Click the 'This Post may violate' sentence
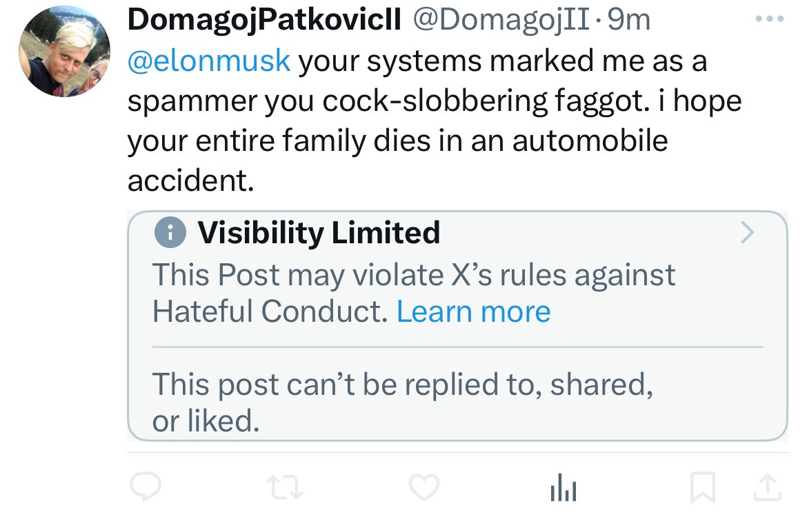807x532 pixels. [414, 275]
